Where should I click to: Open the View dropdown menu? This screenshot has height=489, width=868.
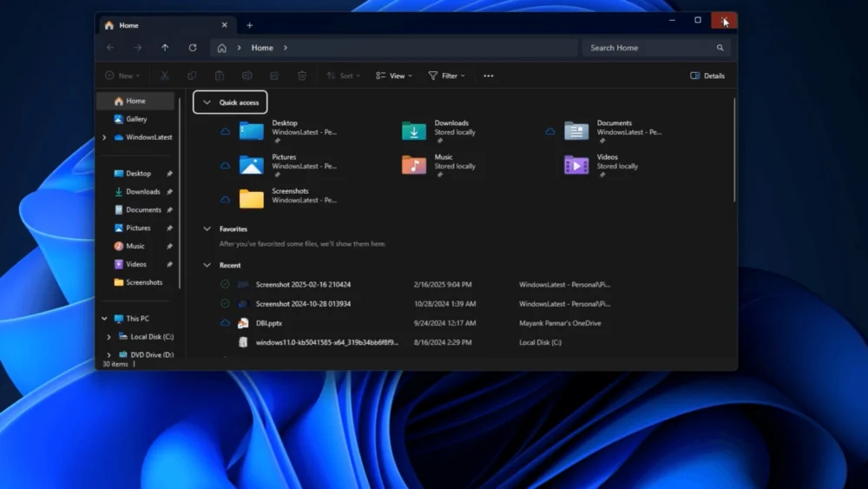click(x=394, y=76)
